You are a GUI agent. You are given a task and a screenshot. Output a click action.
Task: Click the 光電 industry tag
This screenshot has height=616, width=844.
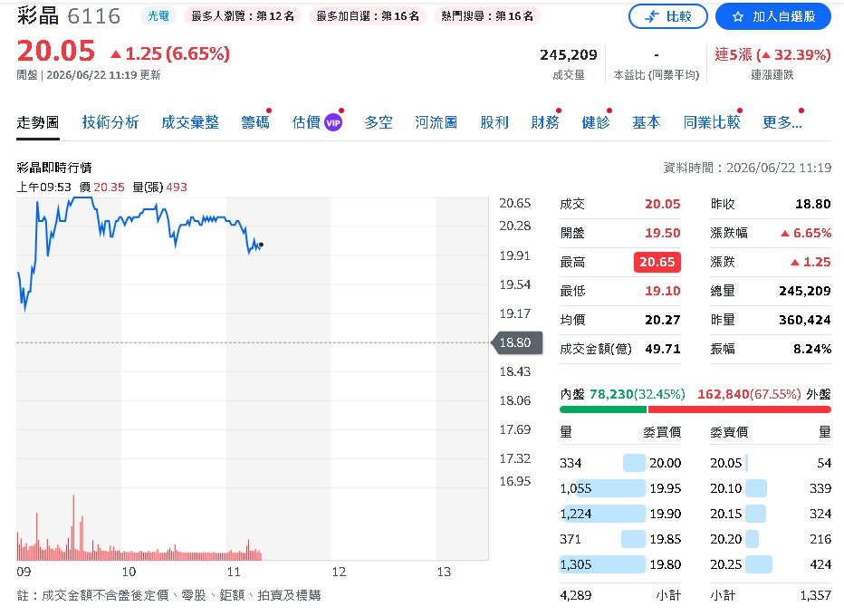[x=158, y=16]
